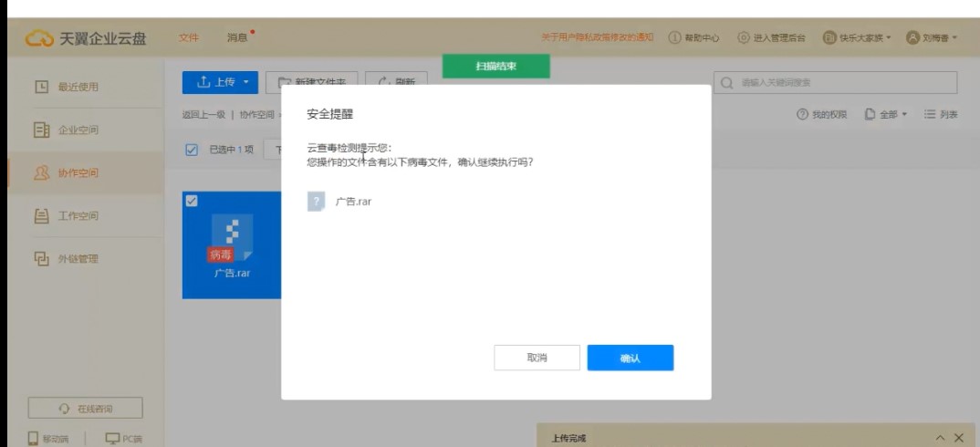Click the 安全提醒 dialog title
980x447 pixels.
[x=330, y=115]
